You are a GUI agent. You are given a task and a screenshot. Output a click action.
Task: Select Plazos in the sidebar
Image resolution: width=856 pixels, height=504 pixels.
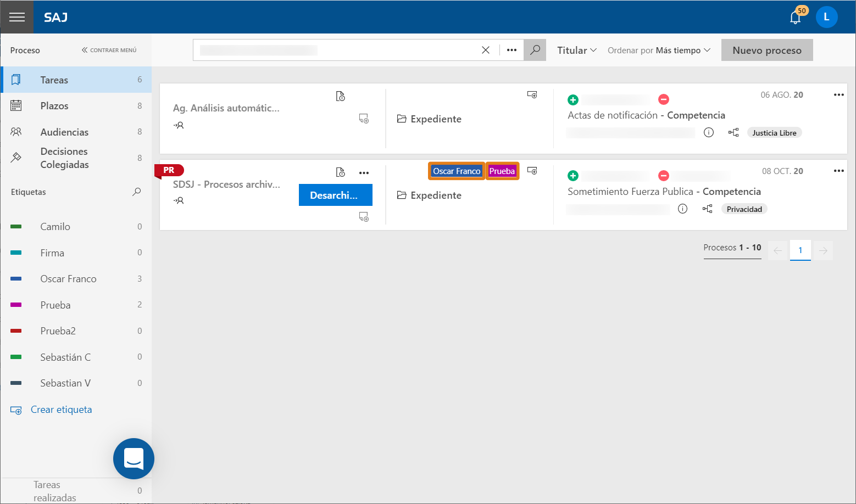(76, 105)
